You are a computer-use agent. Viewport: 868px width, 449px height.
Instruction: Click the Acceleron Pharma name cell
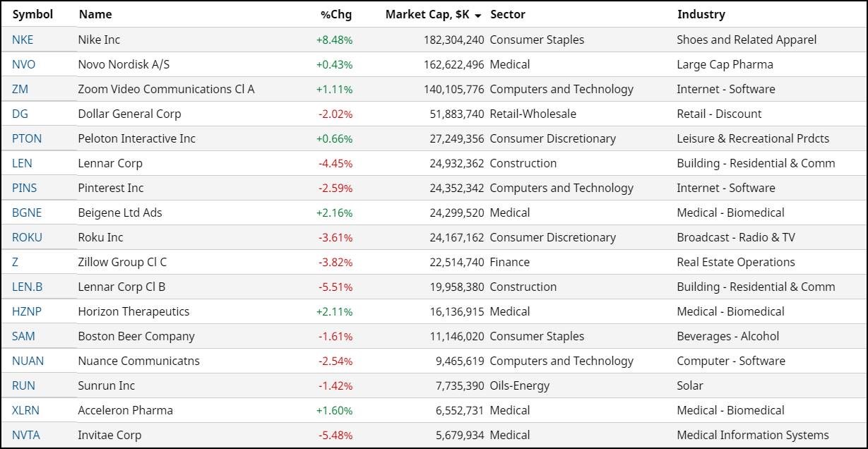(125, 410)
